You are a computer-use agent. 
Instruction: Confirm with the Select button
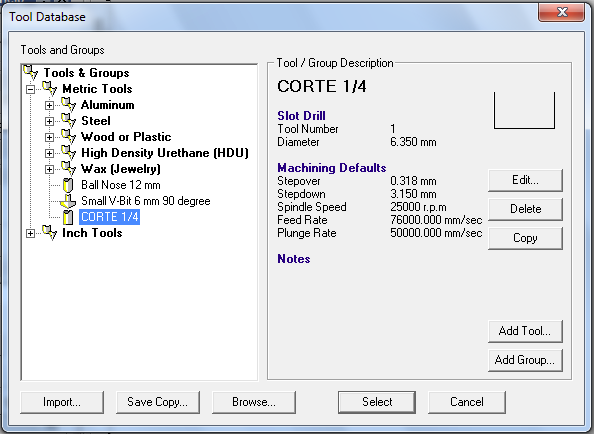click(377, 402)
